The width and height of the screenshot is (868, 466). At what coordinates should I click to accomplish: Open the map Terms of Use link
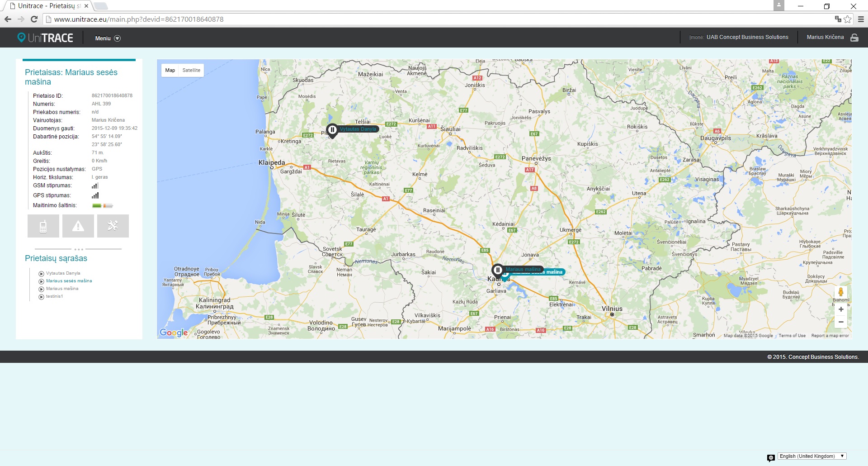[792, 336]
